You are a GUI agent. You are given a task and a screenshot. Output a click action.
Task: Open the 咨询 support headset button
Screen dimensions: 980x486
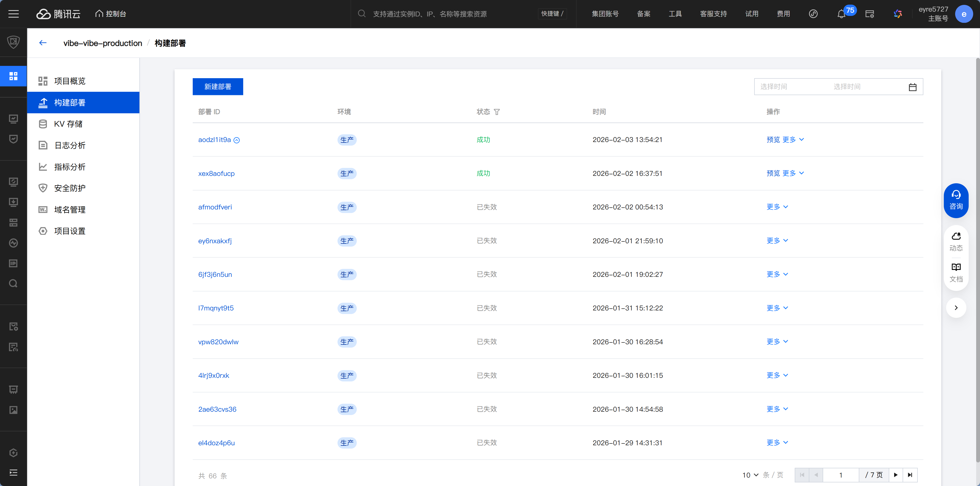tap(956, 200)
